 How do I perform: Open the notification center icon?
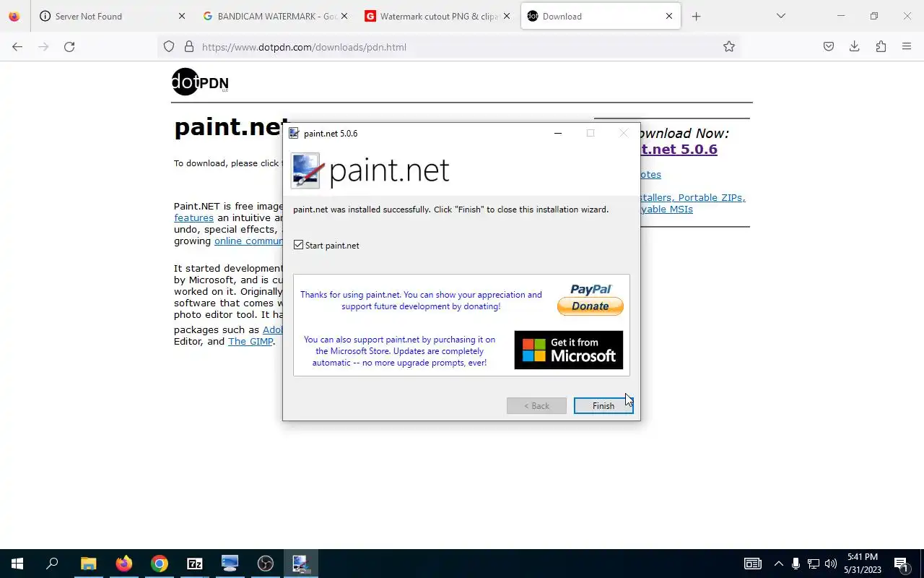[x=901, y=564]
